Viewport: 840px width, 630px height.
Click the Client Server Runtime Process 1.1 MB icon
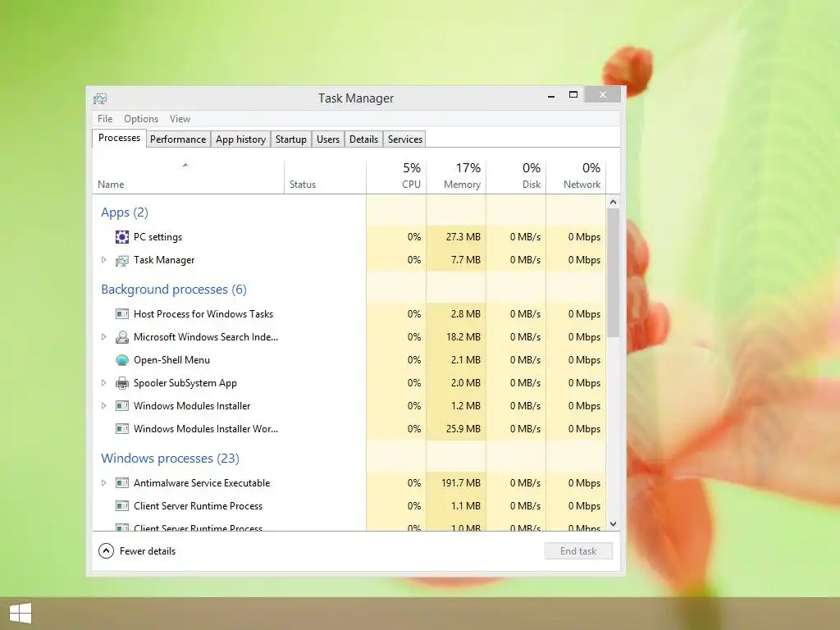click(122, 505)
